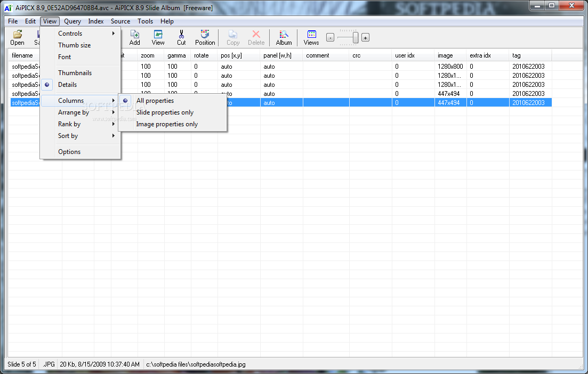Click the pos [x,y] column header
Viewport: 588px width, 374px height.
click(x=239, y=55)
